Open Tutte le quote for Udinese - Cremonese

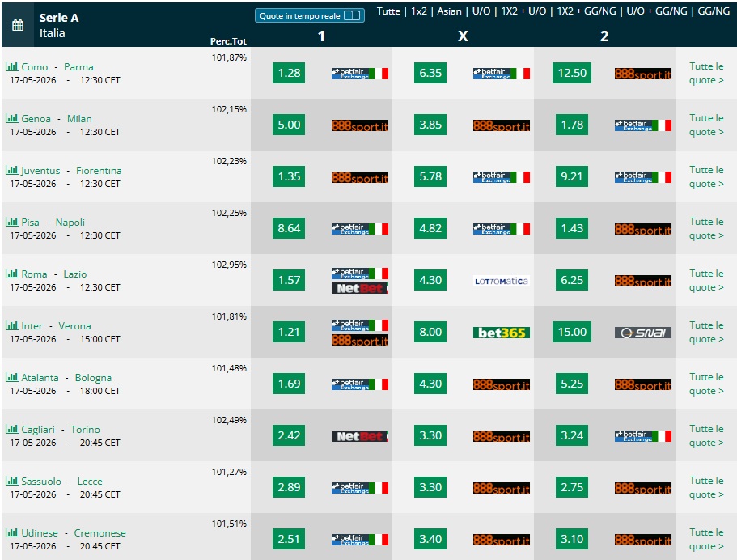click(706, 539)
